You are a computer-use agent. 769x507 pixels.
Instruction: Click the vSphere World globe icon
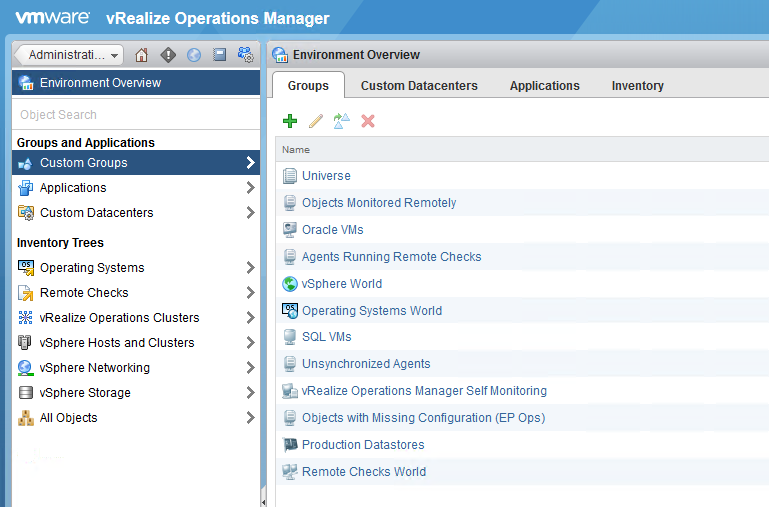click(x=290, y=283)
